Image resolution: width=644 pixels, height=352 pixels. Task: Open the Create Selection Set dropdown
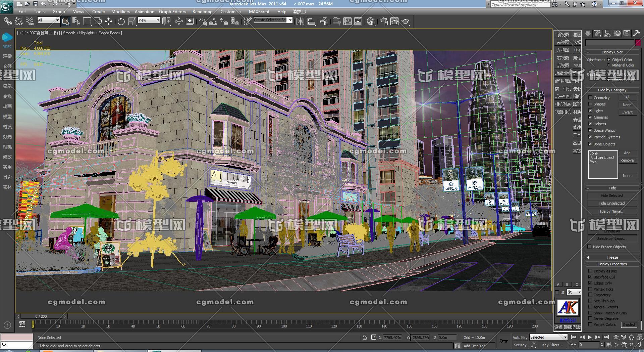point(273,20)
